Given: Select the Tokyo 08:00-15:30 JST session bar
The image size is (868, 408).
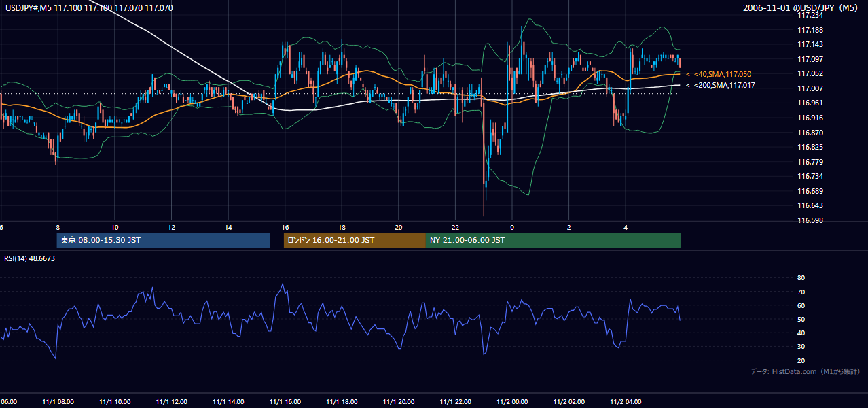Looking at the screenshot, I should click(163, 240).
